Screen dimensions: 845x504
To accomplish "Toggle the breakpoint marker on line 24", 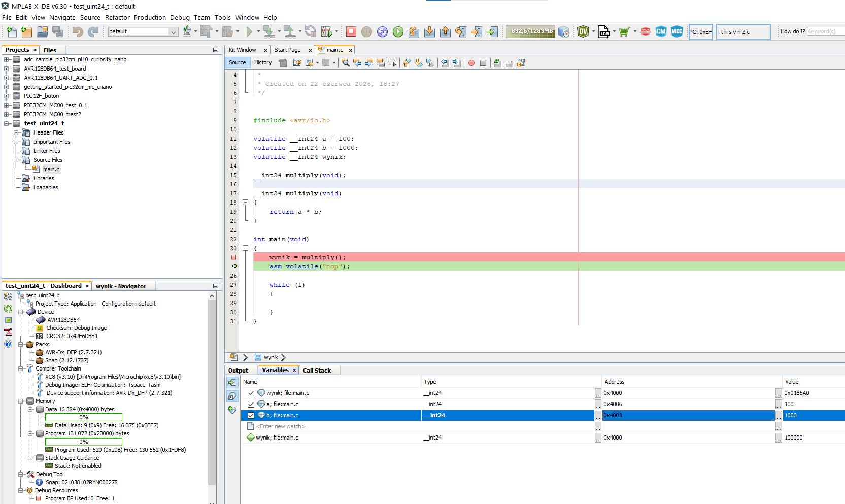I will point(234,257).
